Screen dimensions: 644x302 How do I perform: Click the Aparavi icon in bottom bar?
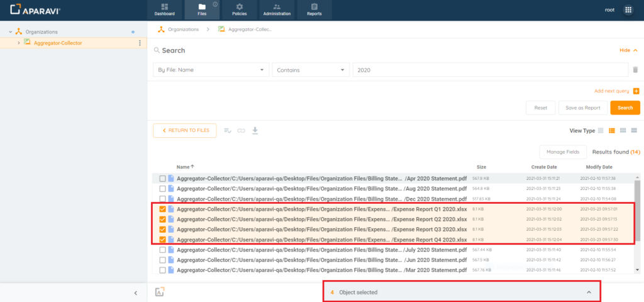pyautogui.click(x=160, y=292)
